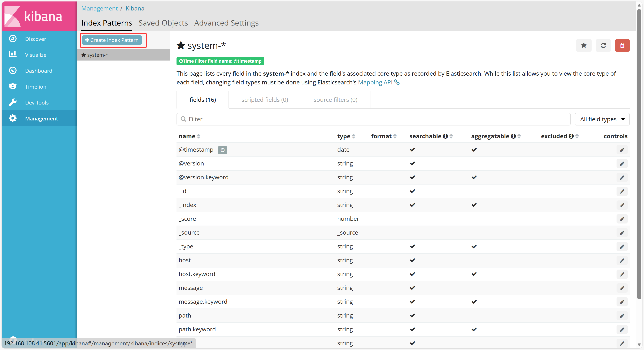Edit the @version field
This screenshot has height=350, width=644.
click(x=622, y=164)
